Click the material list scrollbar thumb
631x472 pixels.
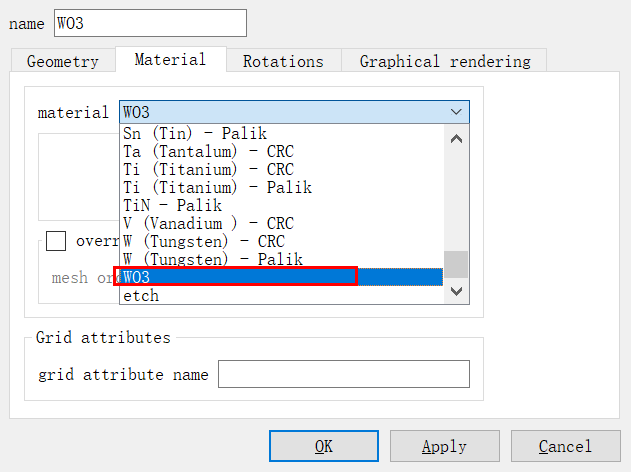[x=456, y=264]
